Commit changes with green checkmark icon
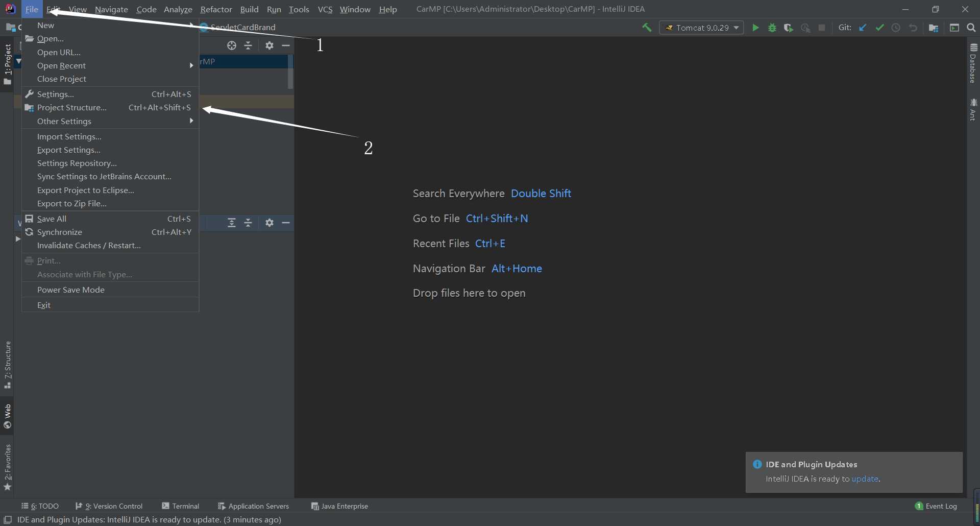This screenshot has width=980, height=526. pyautogui.click(x=879, y=28)
